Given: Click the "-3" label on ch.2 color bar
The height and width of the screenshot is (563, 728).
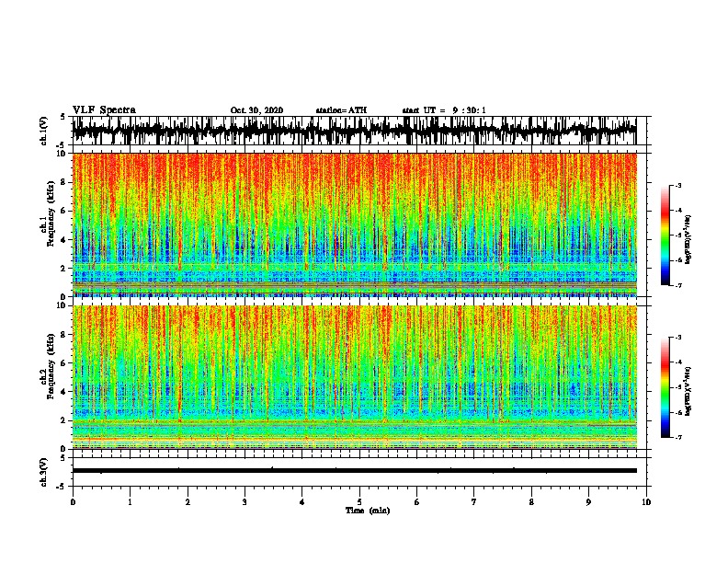Looking at the screenshot, I should click(x=677, y=338).
